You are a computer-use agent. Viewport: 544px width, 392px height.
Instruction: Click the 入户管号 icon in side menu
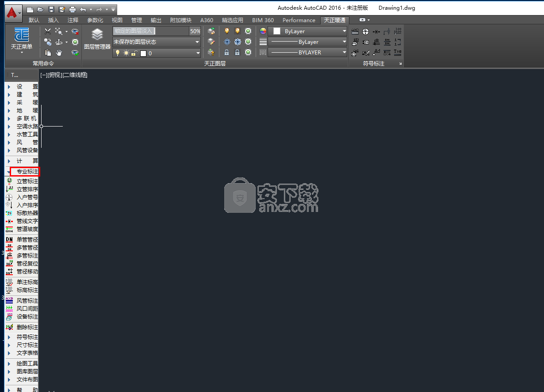9,197
